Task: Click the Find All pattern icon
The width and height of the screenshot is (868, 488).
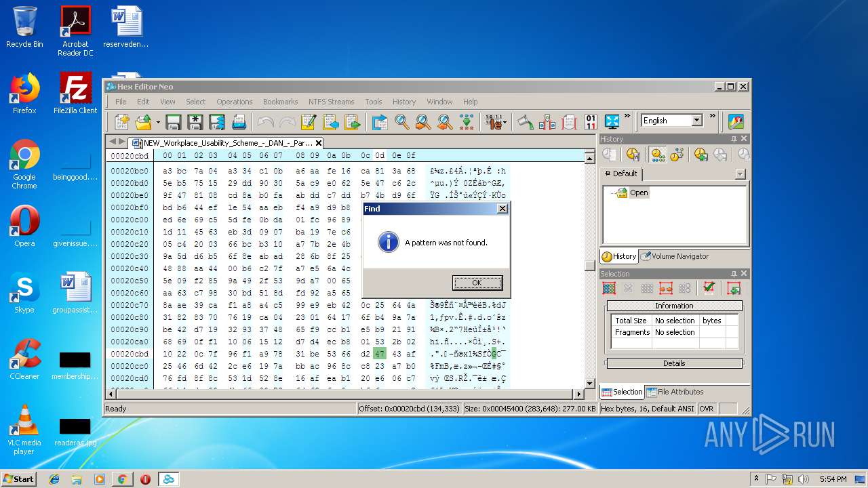Action: (467, 122)
